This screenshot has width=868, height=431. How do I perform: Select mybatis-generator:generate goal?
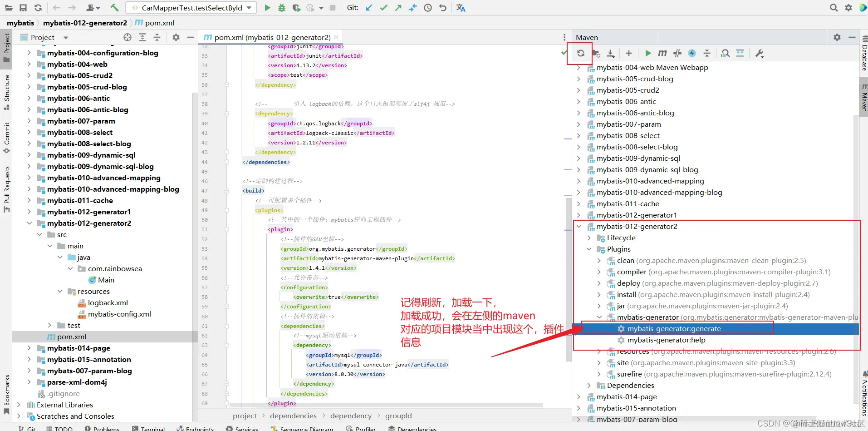click(674, 329)
